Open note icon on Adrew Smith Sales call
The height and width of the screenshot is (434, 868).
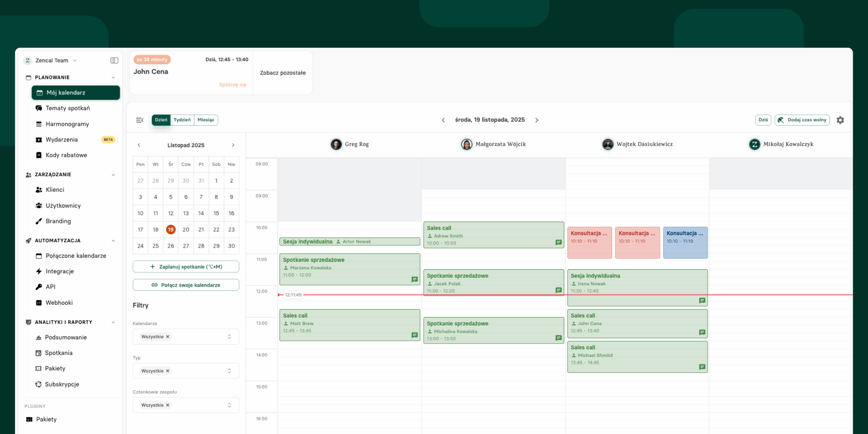(558, 242)
